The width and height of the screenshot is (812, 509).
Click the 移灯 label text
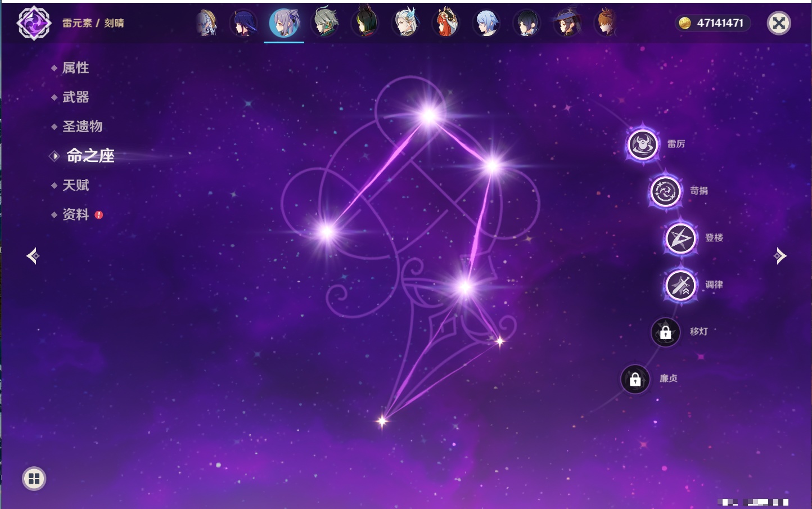[699, 331]
